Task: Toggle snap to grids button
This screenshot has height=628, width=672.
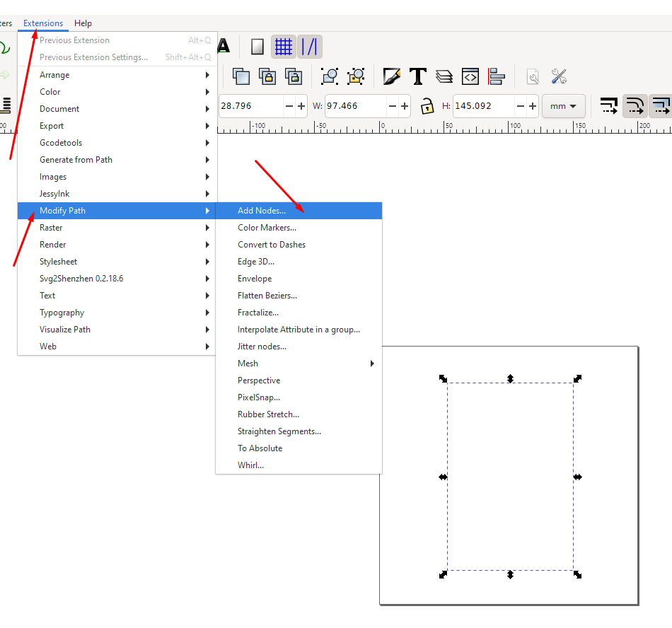Action: click(x=283, y=46)
